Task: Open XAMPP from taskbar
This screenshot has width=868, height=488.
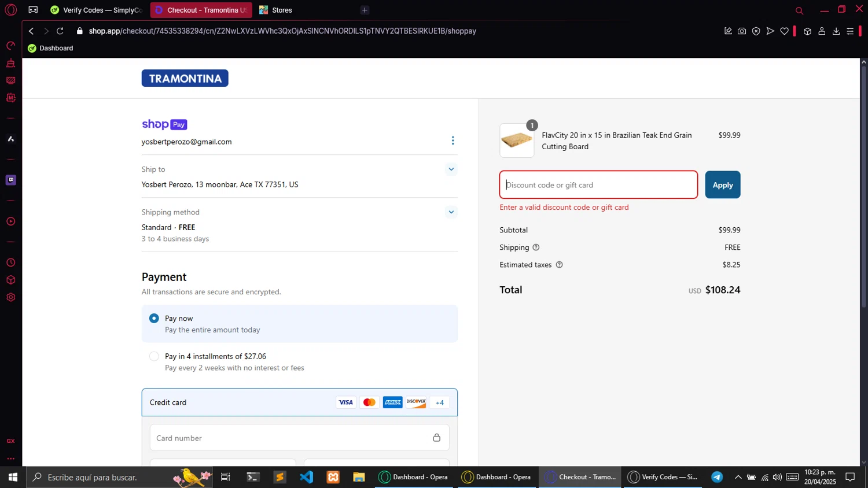Action: coord(333,477)
